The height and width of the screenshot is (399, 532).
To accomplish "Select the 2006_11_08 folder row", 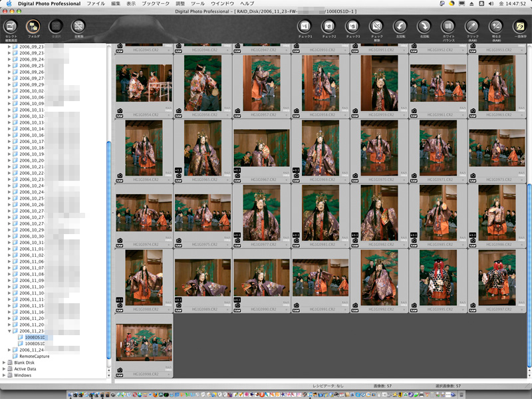I will point(31,274).
